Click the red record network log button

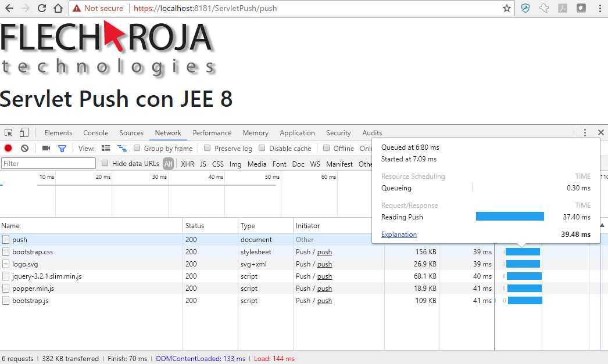(8, 149)
